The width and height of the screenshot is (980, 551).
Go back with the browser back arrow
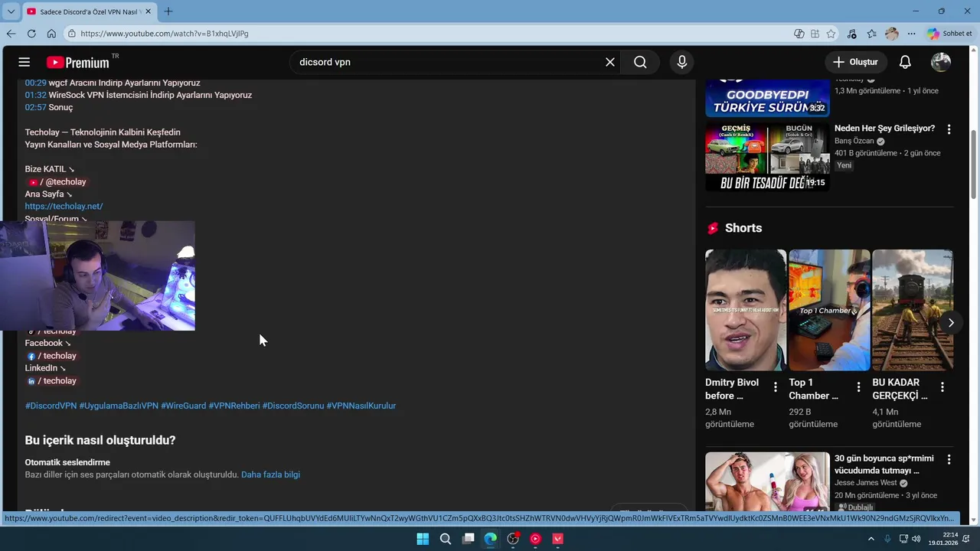coord(11,34)
